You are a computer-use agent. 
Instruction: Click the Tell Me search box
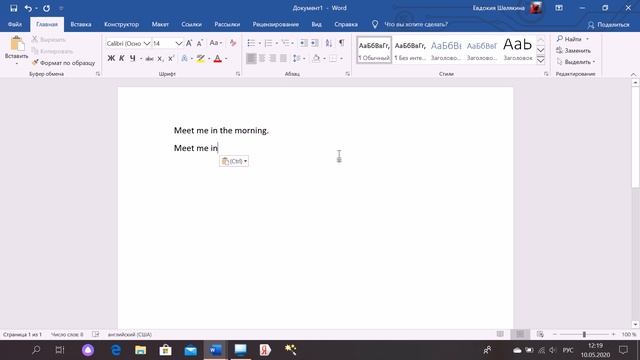[416, 24]
